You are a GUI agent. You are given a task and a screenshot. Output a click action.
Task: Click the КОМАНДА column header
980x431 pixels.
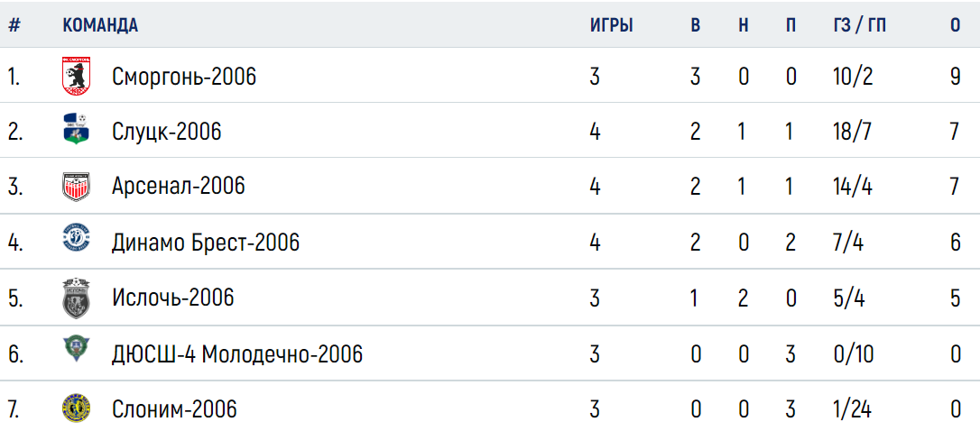[101, 25]
